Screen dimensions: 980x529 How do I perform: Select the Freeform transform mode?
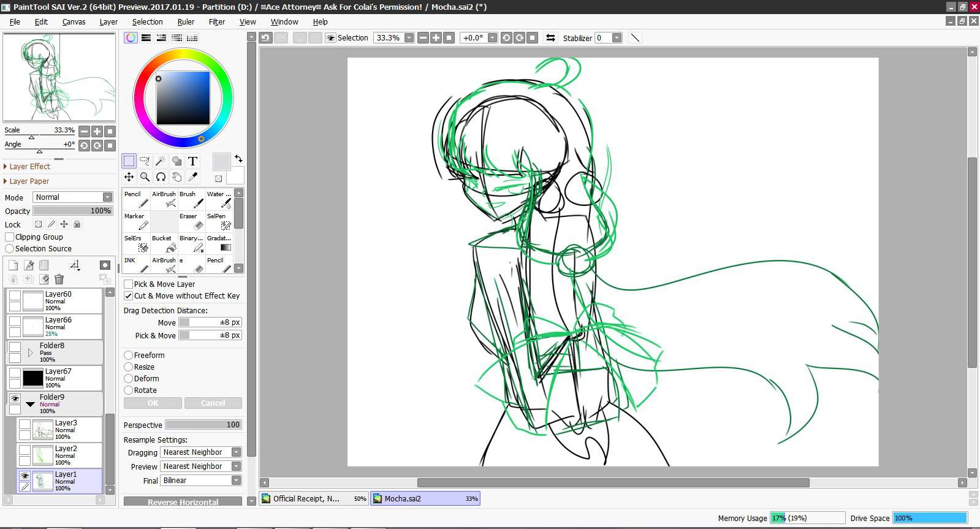pyautogui.click(x=128, y=355)
